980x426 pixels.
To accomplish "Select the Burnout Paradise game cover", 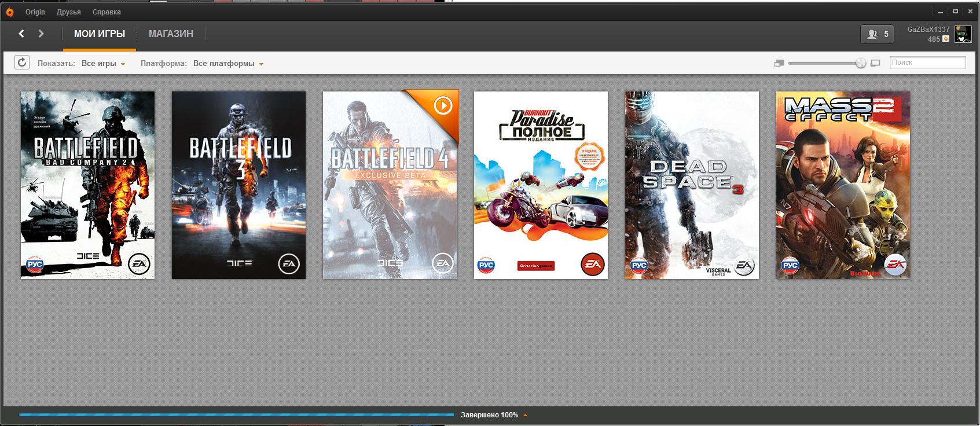I will [x=541, y=185].
